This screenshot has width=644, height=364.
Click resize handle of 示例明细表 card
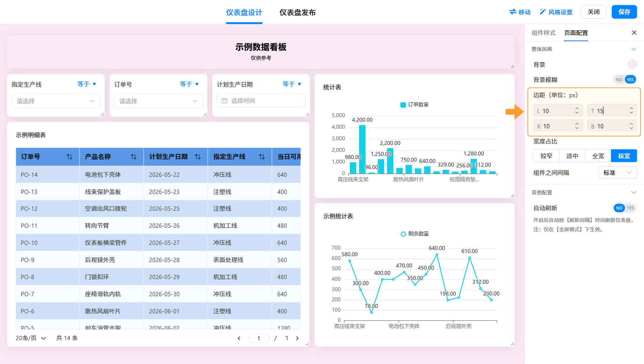[x=307, y=344]
